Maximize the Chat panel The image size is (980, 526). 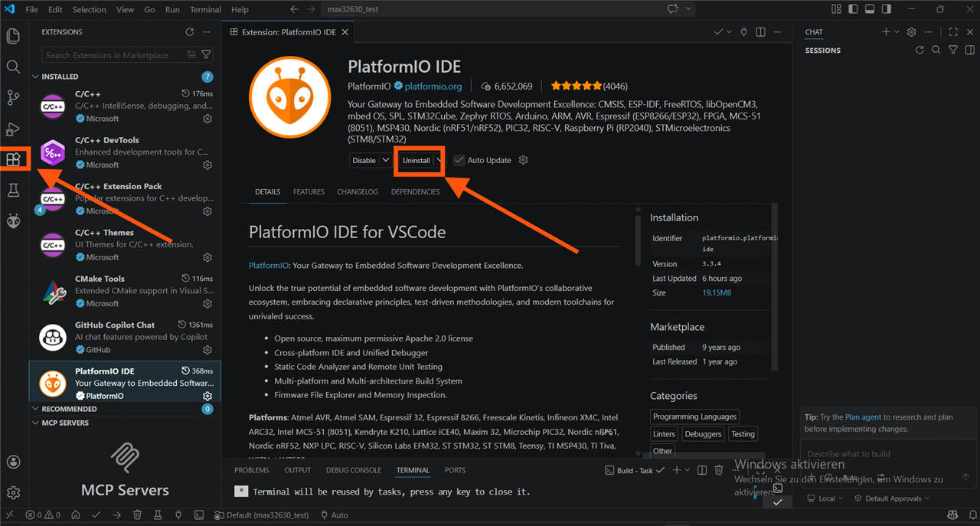(x=953, y=32)
